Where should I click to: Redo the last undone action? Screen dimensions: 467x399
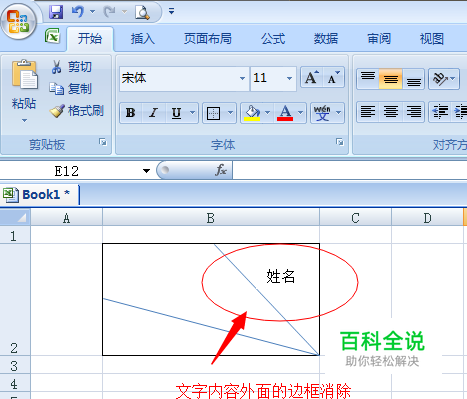pos(110,12)
